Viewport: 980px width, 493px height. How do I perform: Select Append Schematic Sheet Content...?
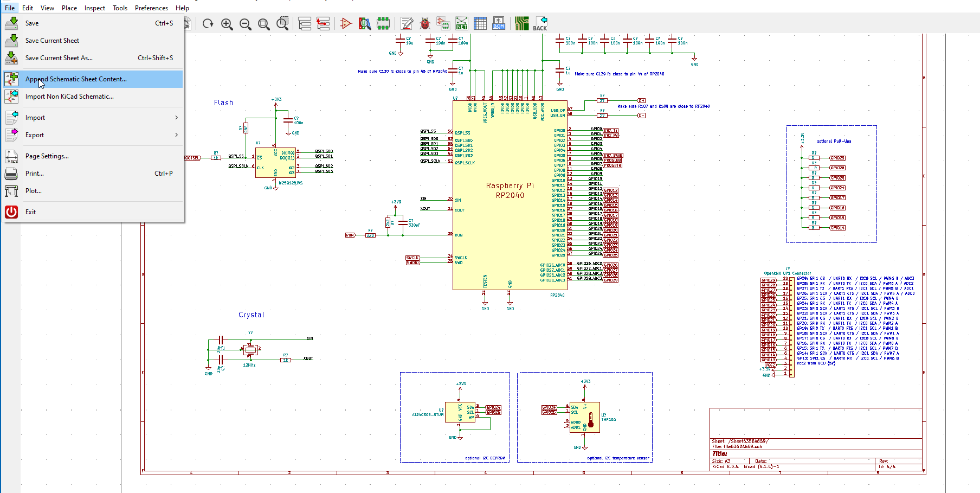[92, 79]
